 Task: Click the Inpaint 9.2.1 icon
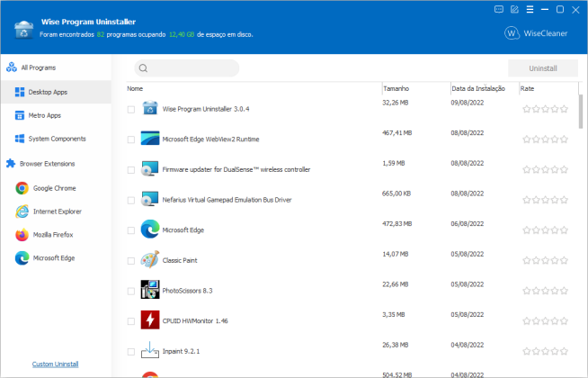(150, 350)
